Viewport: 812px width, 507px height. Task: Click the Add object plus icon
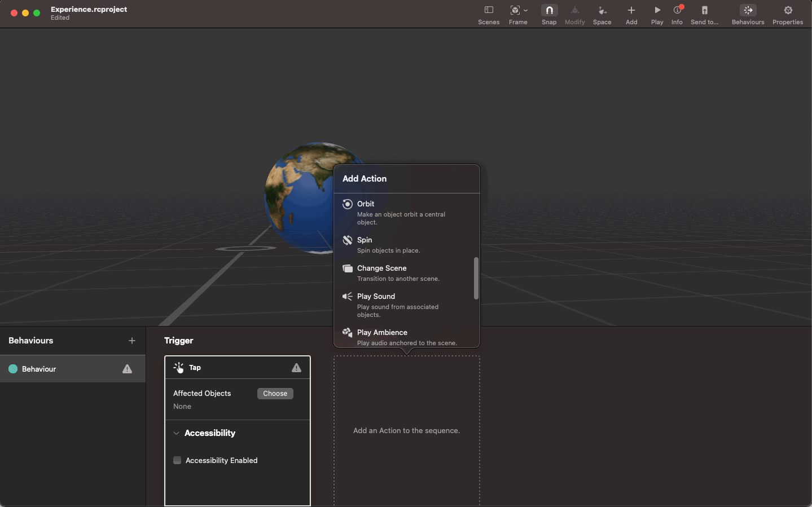631,10
